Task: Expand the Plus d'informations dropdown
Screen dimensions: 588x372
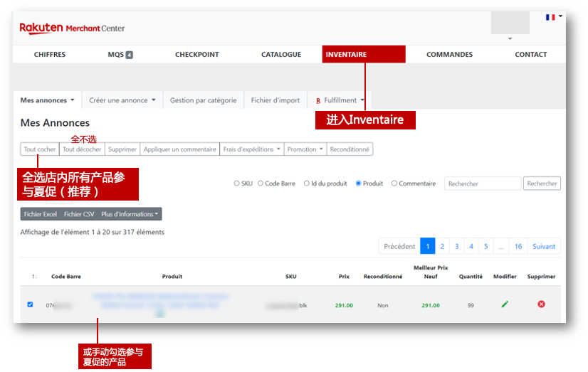Action: [130, 214]
